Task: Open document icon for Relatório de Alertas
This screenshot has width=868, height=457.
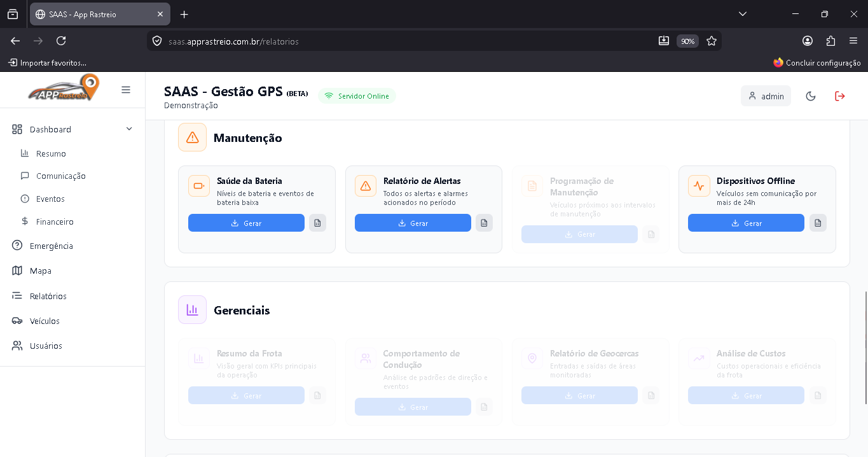Action: 484,223
